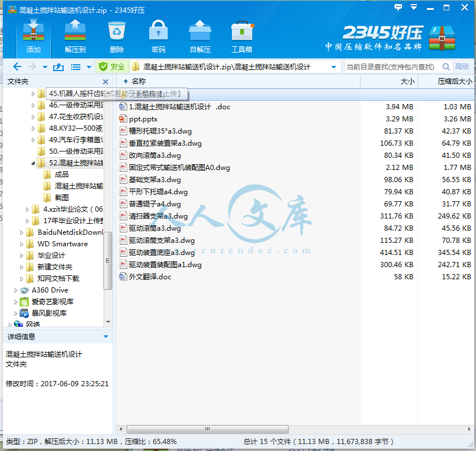Select 驱动装置底座a3.dwg file
This screenshot has width=476, height=451.
pos(161,253)
